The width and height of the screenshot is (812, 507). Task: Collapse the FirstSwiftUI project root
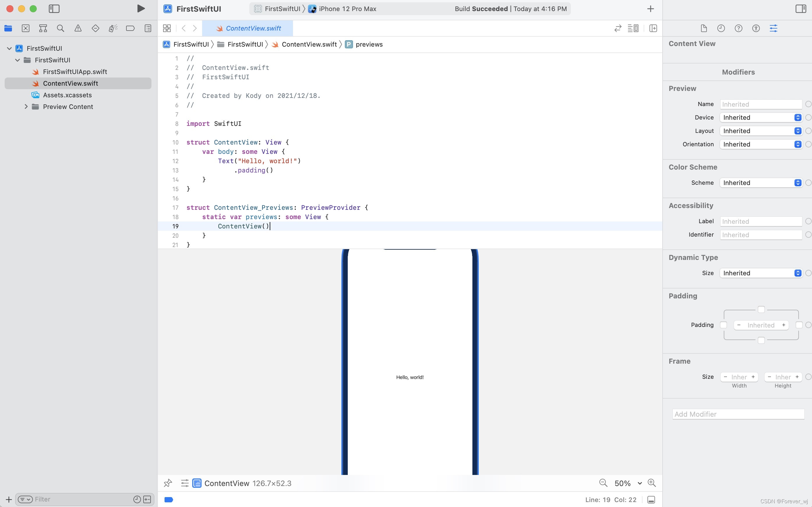(x=9, y=48)
